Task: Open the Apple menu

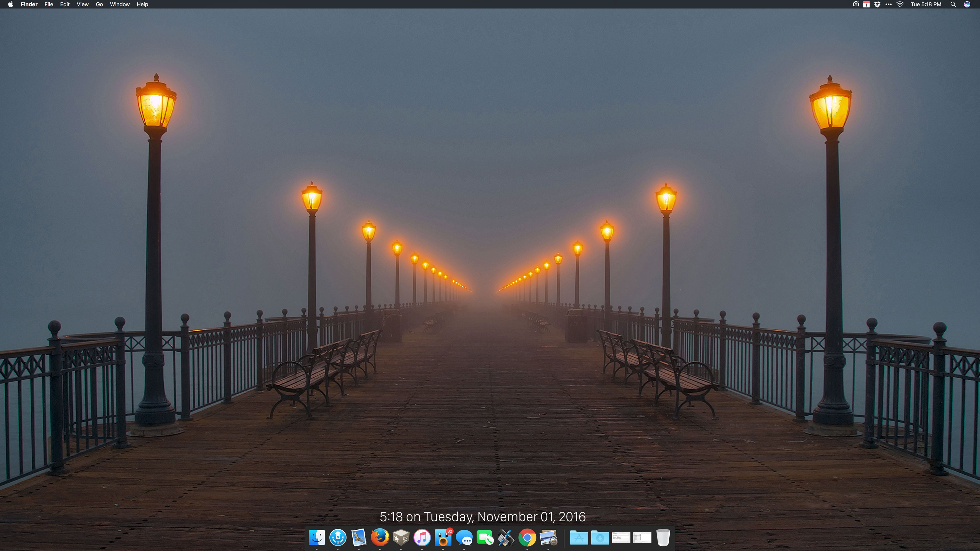Action: (11, 5)
